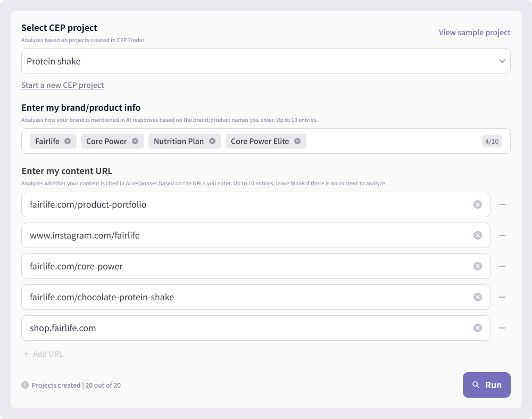Click the 'Enter my content URL' heading
The image size is (532, 419).
pos(67,171)
